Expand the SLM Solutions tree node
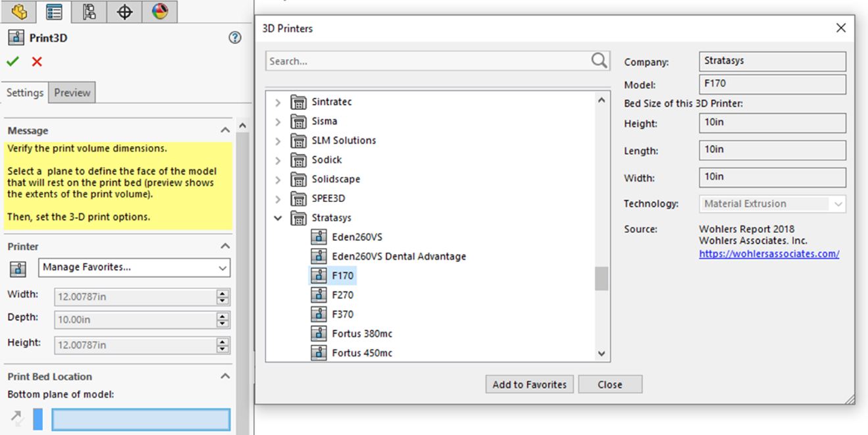The height and width of the screenshot is (435, 868). coord(278,141)
